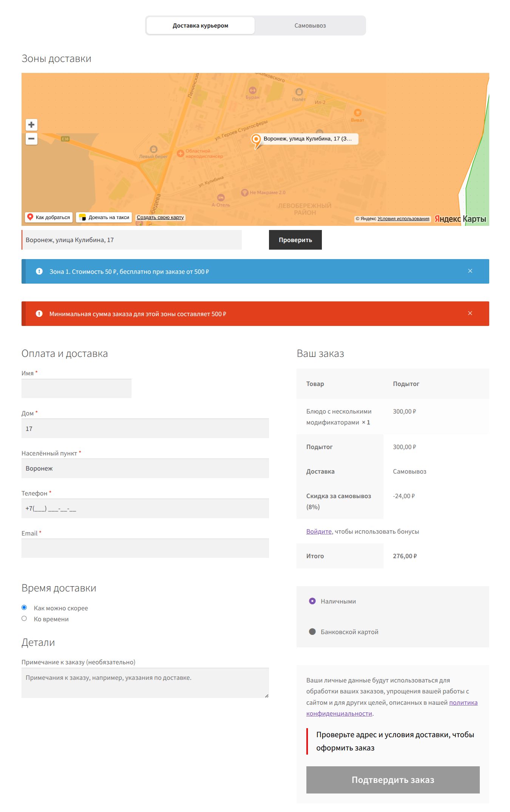
Task: Click the Подтвердить заказ button
Action: pos(393,780)
